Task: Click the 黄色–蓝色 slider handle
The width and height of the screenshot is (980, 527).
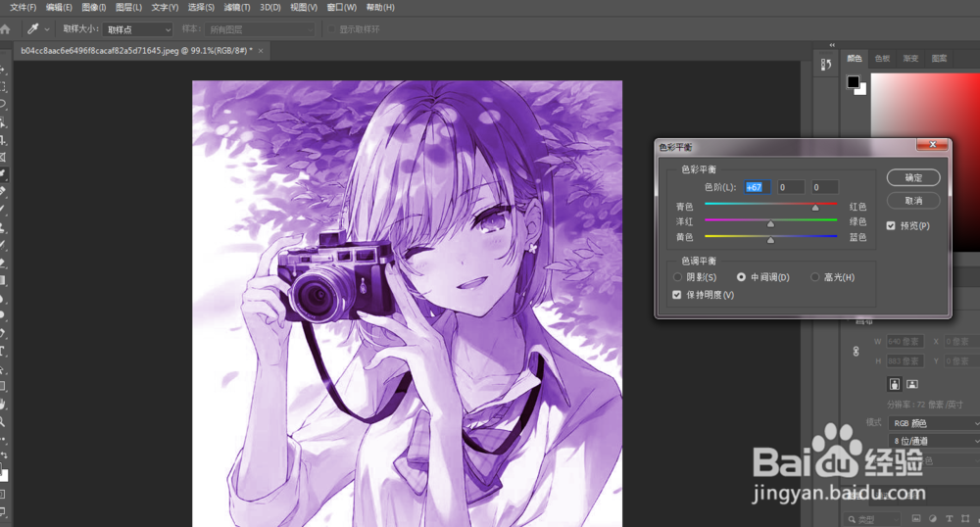Action: 770,240
